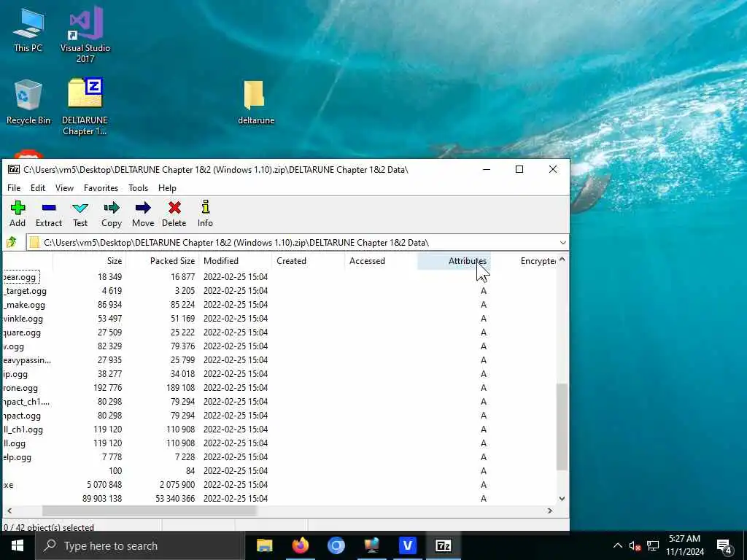
Task: Expand the address path dropdown
Action: point(562,242)
